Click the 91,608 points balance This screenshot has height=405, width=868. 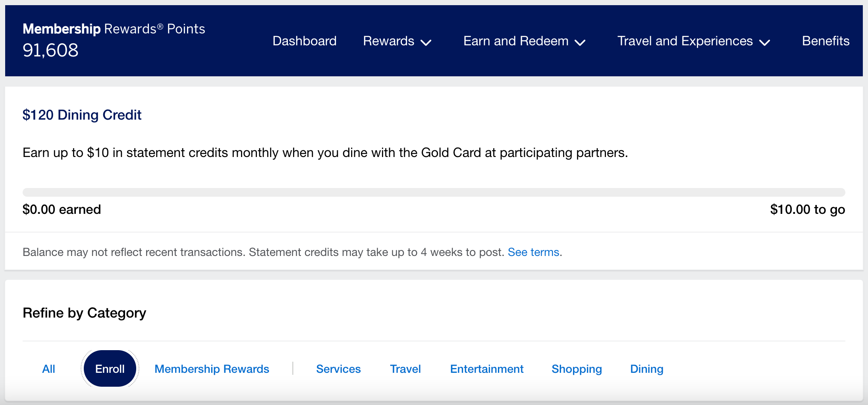(50, 50)
